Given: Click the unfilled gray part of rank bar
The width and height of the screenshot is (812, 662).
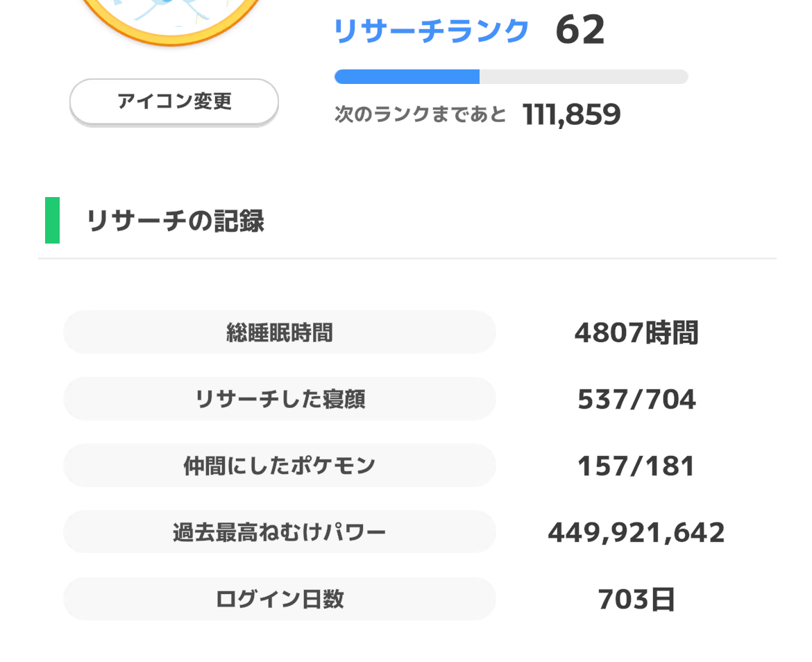Looking at the screenshot, I should (x=584, y=76).
